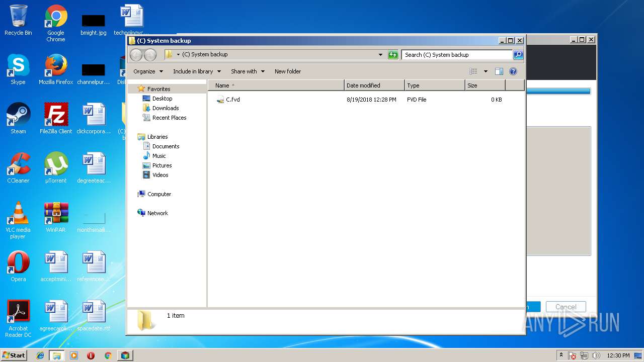Screen dimensions: 644x362
Task: Launch Mozilla Firefox desktop shortcut
Action: 56,69
